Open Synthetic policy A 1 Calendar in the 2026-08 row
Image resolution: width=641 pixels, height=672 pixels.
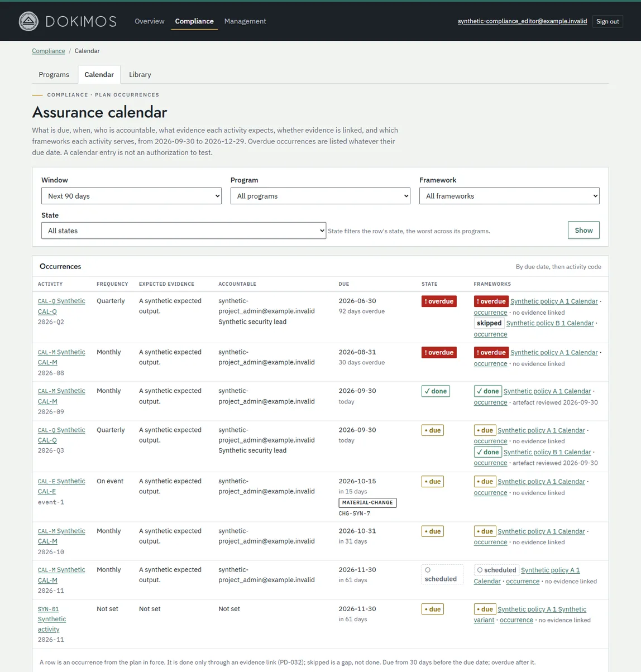554,353
